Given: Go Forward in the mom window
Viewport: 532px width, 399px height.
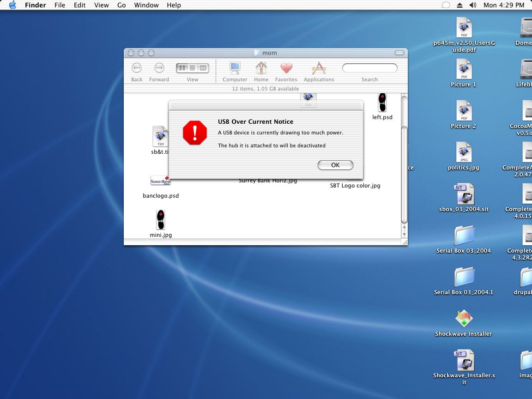Looking at the screenshot, I should (x=159, y=72).
